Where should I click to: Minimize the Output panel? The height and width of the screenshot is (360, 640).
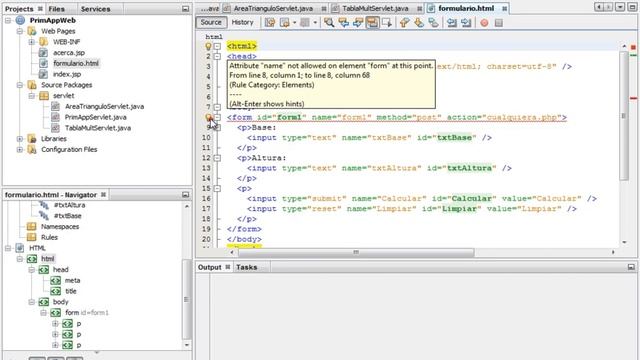click(x=631, y=267)
